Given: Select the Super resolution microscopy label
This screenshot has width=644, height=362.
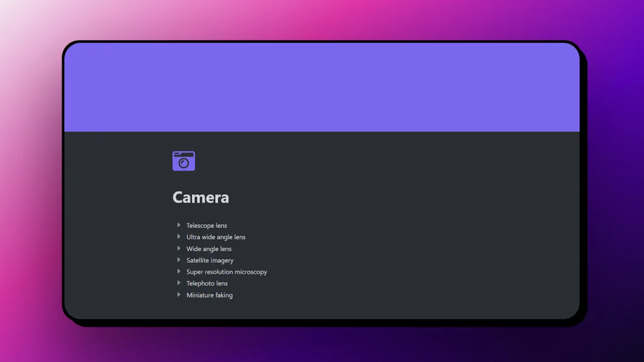Looking at the screenshot, I should pyautogui.click(x=226, y=272).
